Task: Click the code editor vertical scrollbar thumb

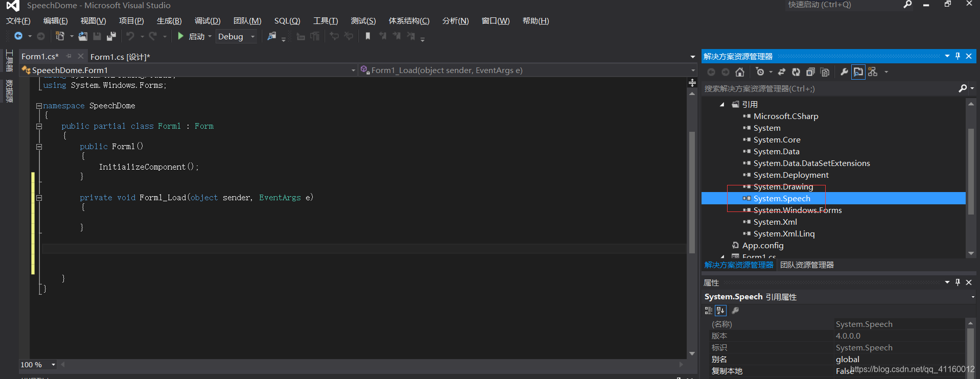Action: pos(692,193)
